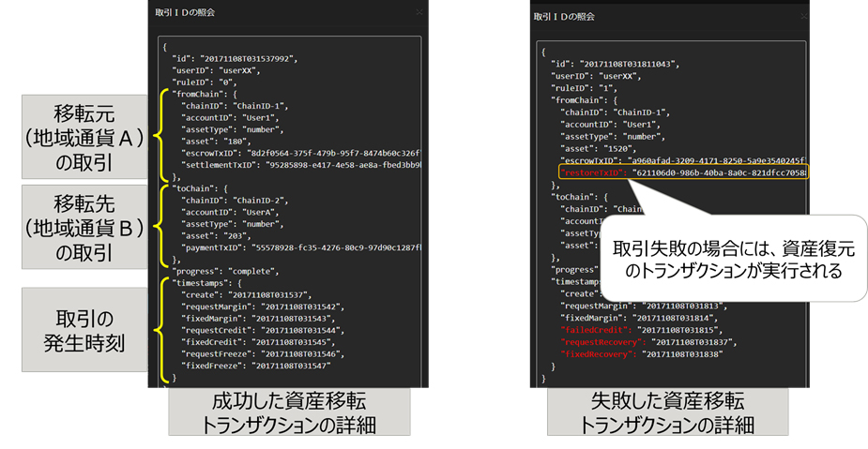Click the highlighted restoreTxID line
Screen dimensions: 868x449
coord(680,173)
